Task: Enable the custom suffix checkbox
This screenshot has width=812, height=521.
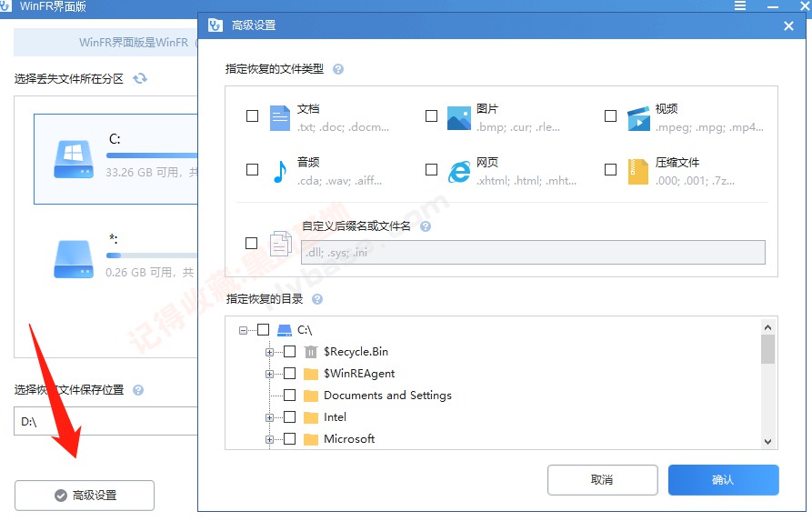Action: pos(251,243)
